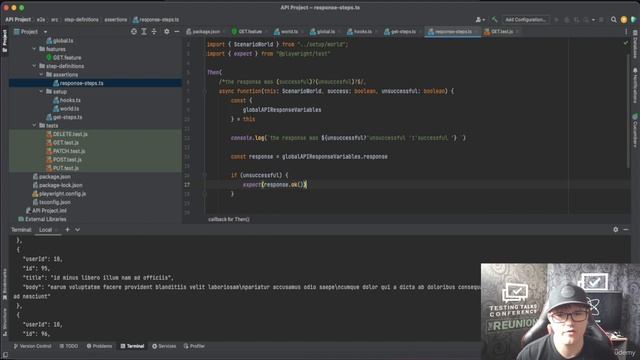
Task: Open terminal session options chevron
Action: (x=78, y=230)
